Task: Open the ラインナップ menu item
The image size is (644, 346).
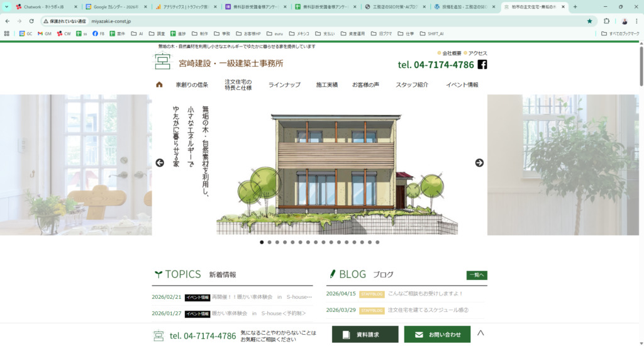Action: (284, 85)
